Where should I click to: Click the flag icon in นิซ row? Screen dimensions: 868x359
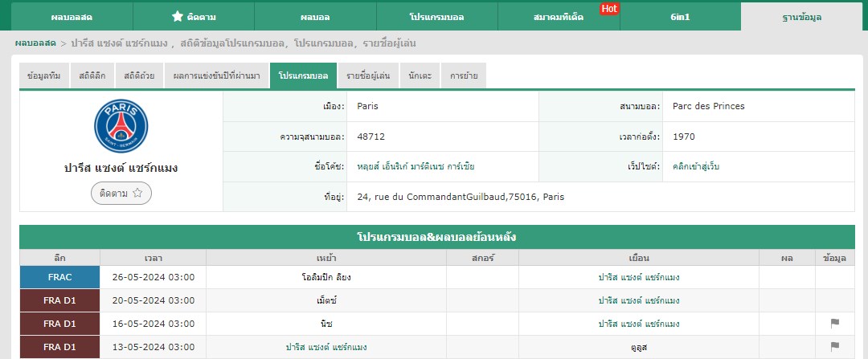(835, 324)
